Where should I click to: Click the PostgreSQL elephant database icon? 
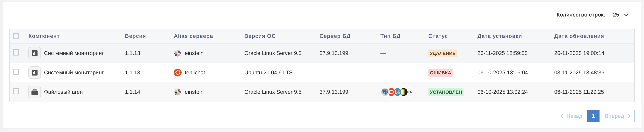click(x=385, y=92)
